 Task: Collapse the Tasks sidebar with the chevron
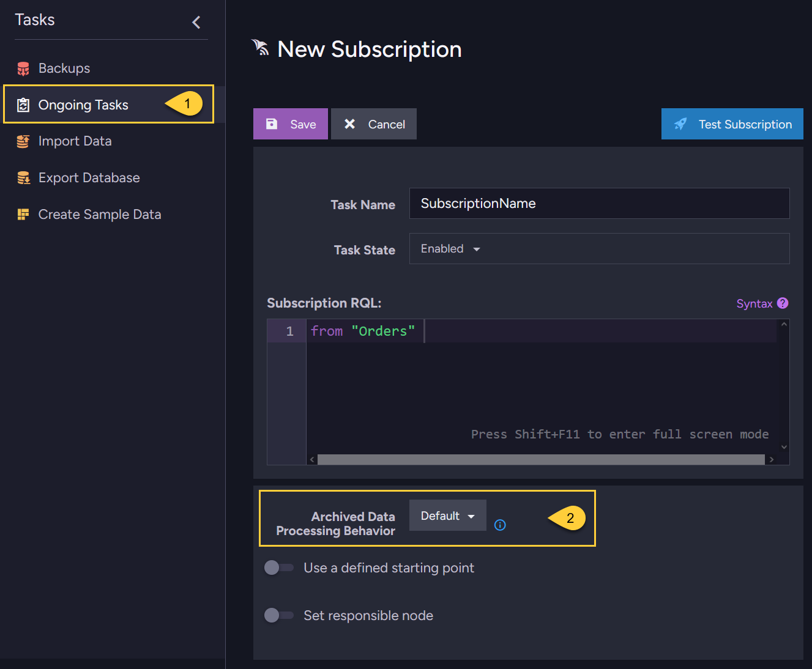pyautogui.click(x=196, y=23)
